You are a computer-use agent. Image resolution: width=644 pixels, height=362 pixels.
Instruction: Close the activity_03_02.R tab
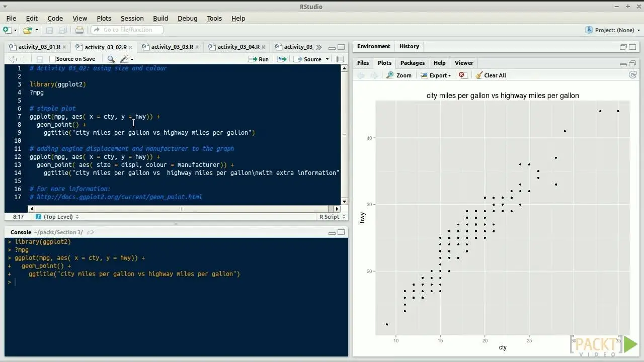coord(130,47)
